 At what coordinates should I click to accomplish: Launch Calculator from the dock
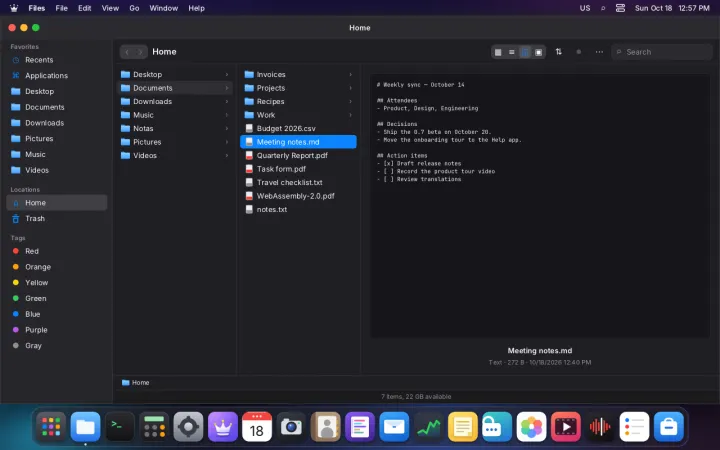tap(154, 427)
